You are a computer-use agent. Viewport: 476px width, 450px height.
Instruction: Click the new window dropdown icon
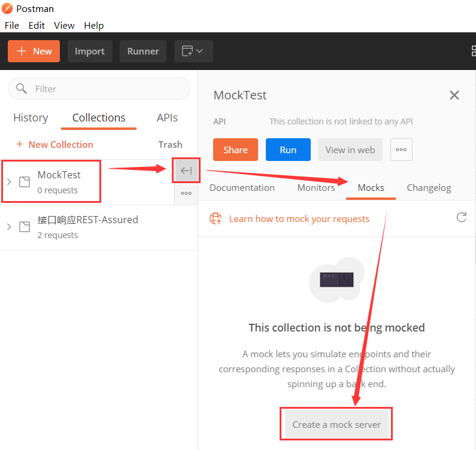click(x=193, y=51)
